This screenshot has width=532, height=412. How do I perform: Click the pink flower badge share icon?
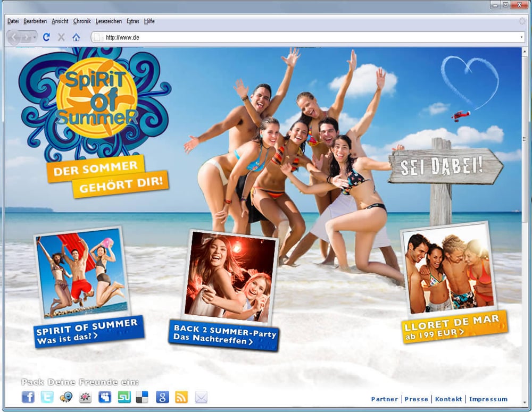(85, 397)
